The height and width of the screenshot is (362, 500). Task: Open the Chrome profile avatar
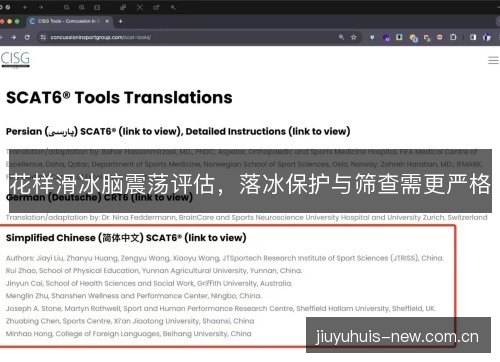pos(487,37)
